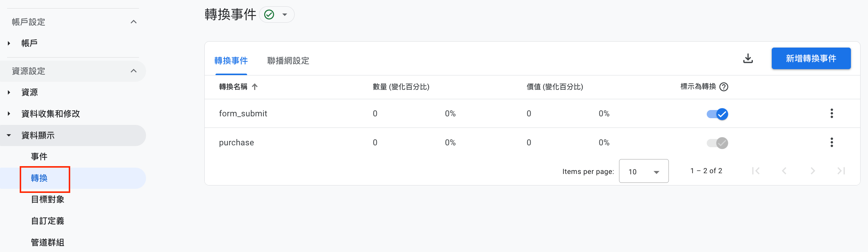Turn off the form_submit conversion toggle
Screen dimensions: 868x252
tap(717, 114)
